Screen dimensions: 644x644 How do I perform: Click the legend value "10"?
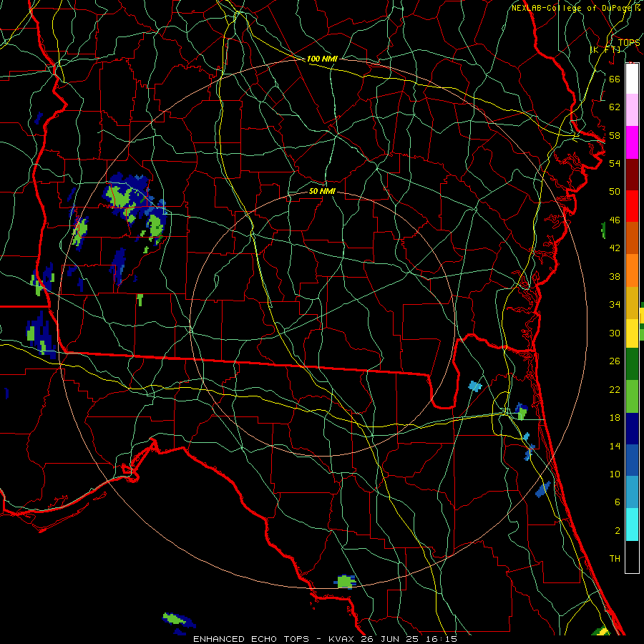615,474
